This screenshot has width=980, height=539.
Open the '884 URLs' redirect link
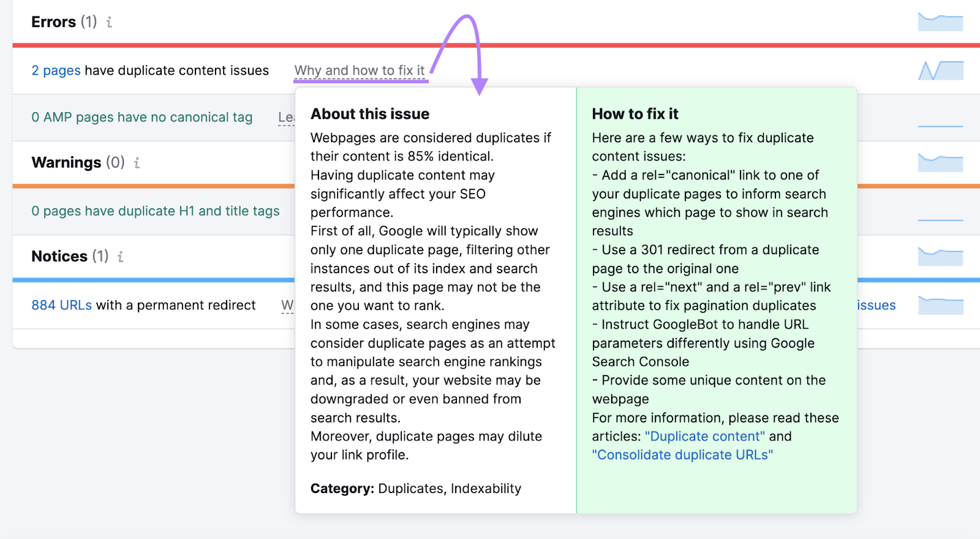pos(61,305)
